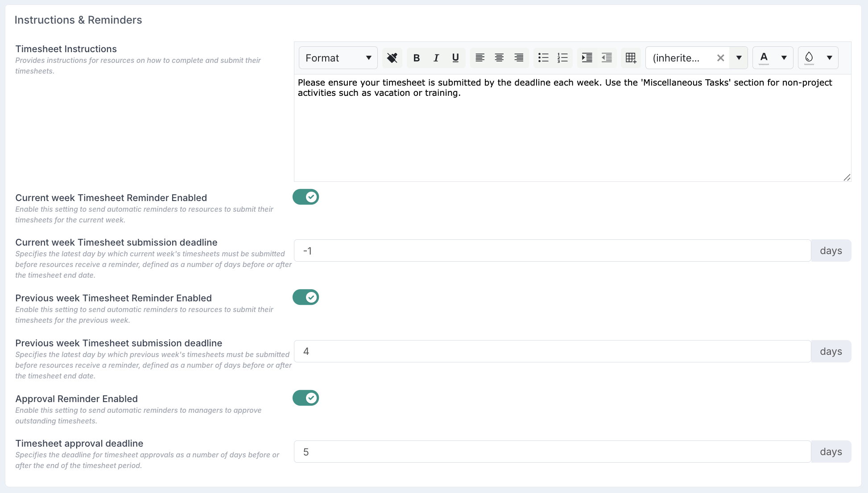Click the clean formatting icon
This screenshot has height=493, width=868.
click(x=392, y=58)
